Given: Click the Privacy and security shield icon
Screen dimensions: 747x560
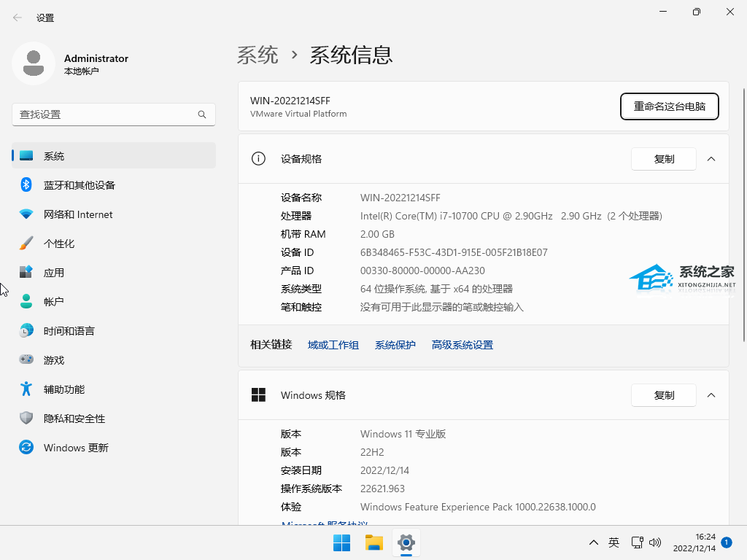Looking at the screenshot, I should [x=26, y=419].
